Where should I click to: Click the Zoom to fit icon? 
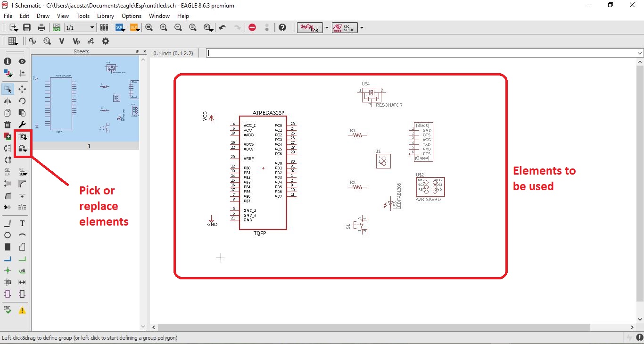[149, 27]
